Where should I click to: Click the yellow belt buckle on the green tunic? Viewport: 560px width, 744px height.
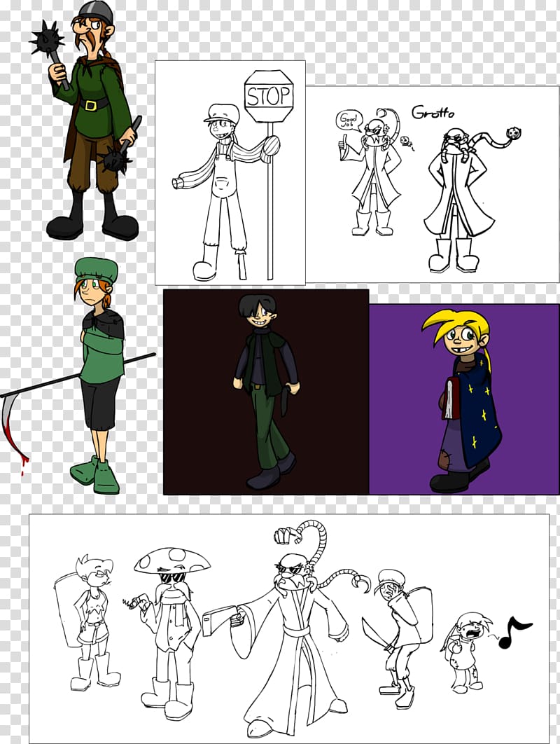point(90,105)
